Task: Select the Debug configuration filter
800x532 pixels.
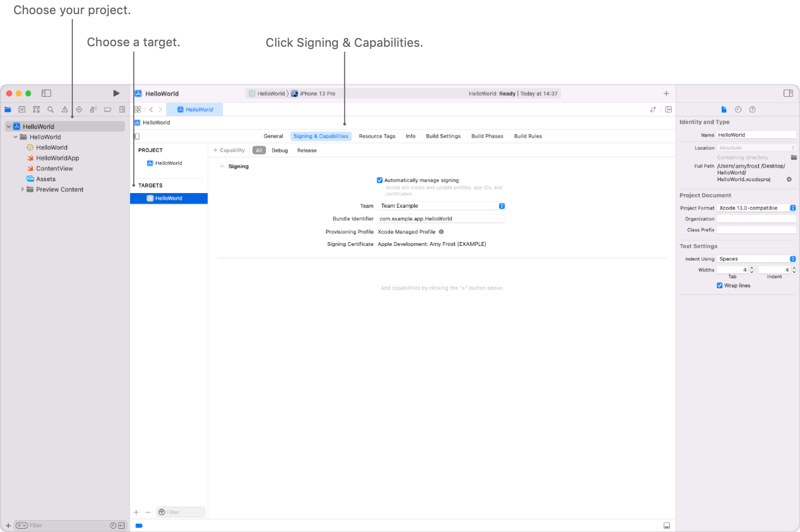Action: (280, 150)
